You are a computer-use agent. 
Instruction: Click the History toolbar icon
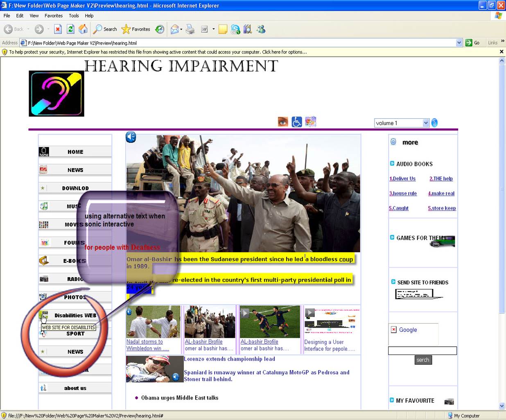pos(160,29)
